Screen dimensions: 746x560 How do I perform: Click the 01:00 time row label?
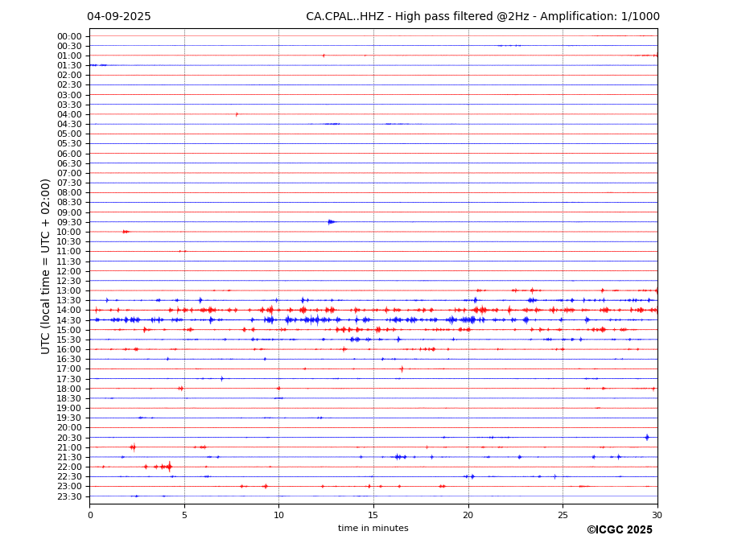[69, 56]
